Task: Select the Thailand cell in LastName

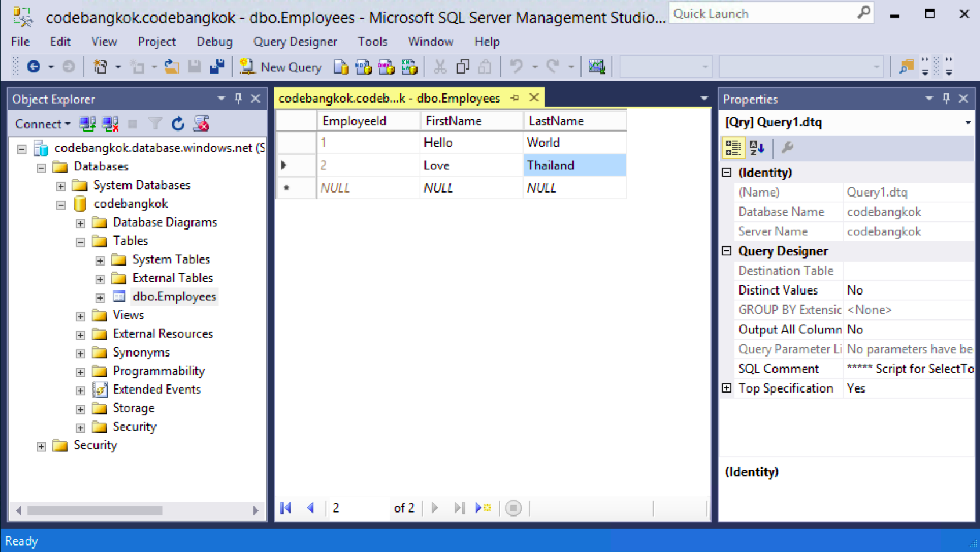Action: click(574, 165)
